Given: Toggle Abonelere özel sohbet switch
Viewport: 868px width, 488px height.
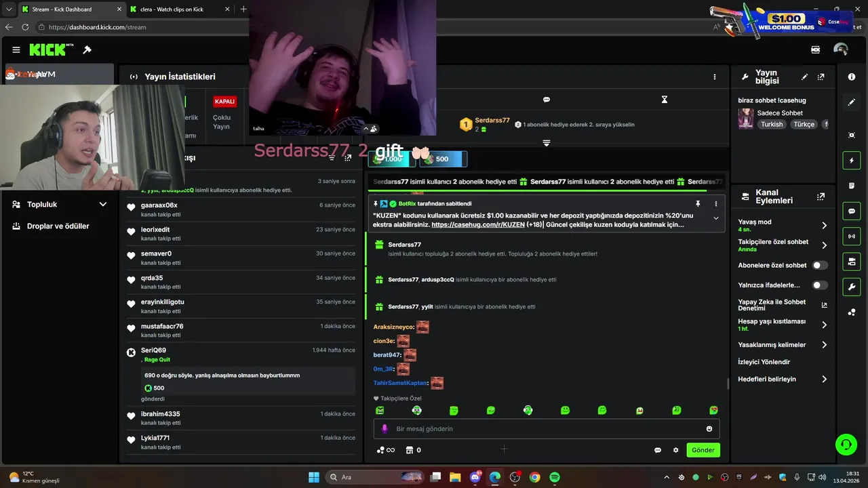Looking at the screenshot, I should click(x=821, y=265).
